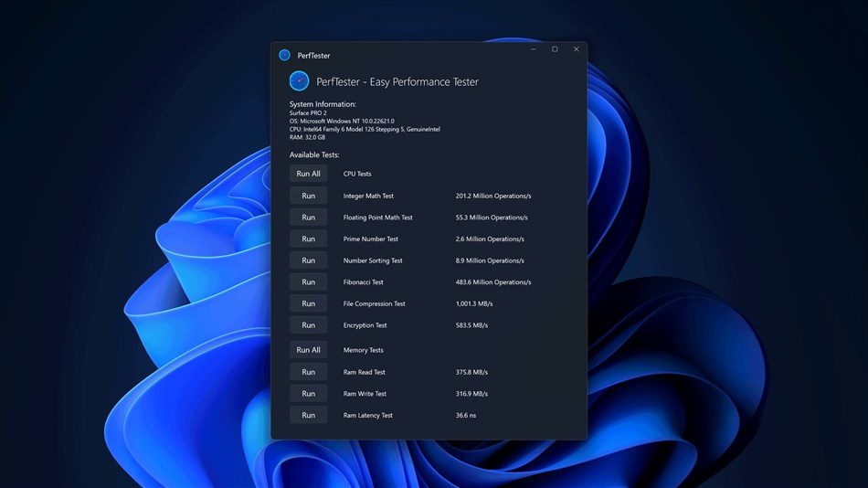Click the '36.6 ns' latency value

tap(466, 415)
